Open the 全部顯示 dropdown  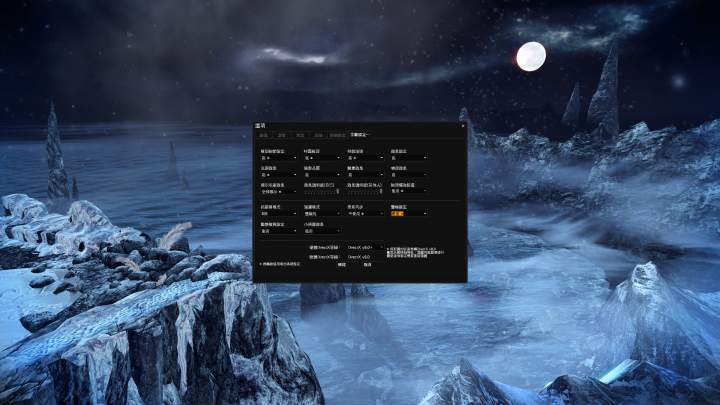[x=279, y=191]
